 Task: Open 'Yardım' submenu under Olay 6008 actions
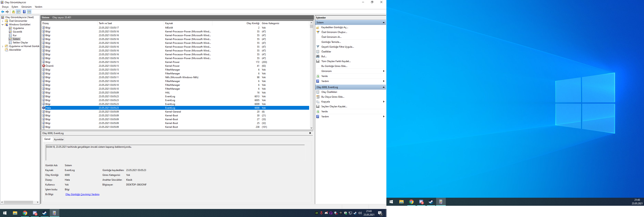click(384, 117)
